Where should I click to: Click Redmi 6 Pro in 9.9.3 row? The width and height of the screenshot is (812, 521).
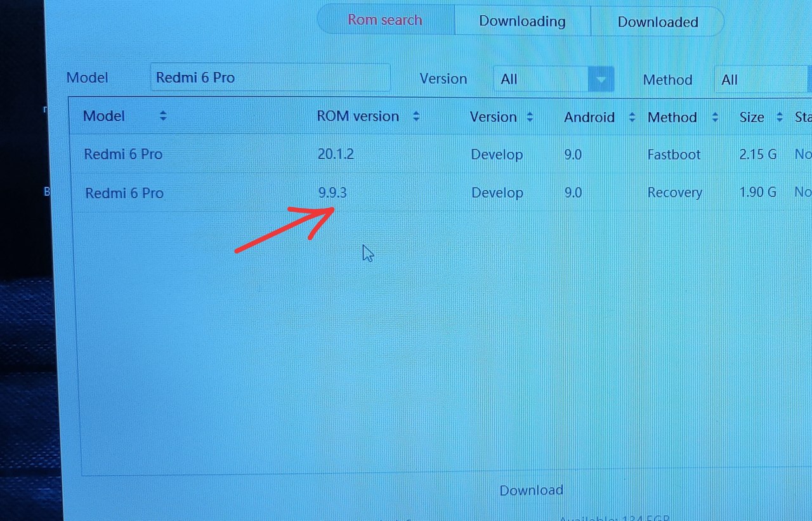pyautogui.click(x=124, y=193)
